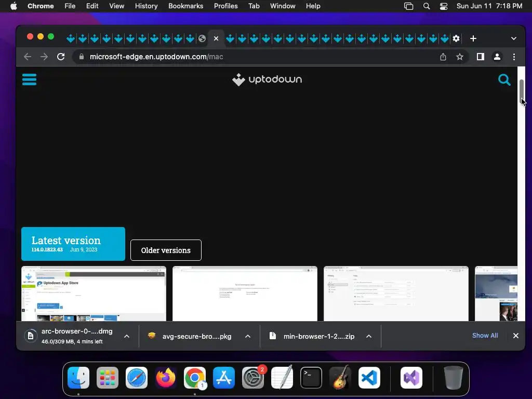Screen dimensions: 532x399
Task: Go forward to the next page
Action: pyautogui.click(x=44, y=57)
